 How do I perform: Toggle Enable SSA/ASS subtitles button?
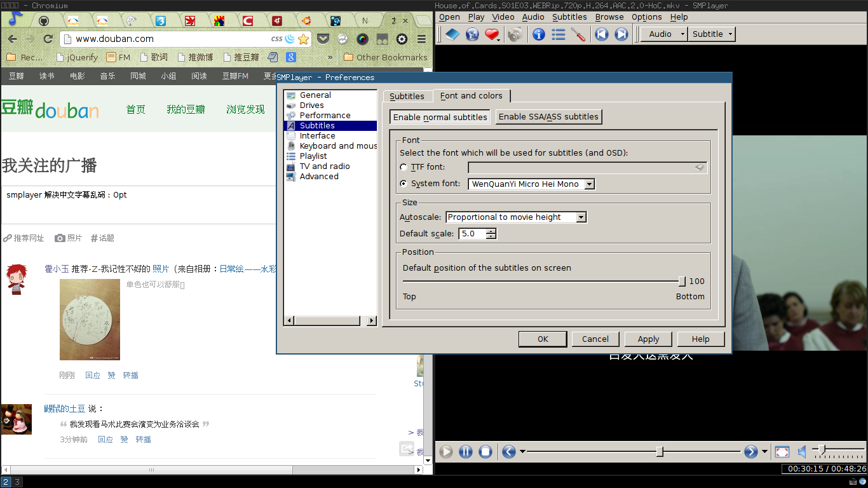click(x=548, y=117)
